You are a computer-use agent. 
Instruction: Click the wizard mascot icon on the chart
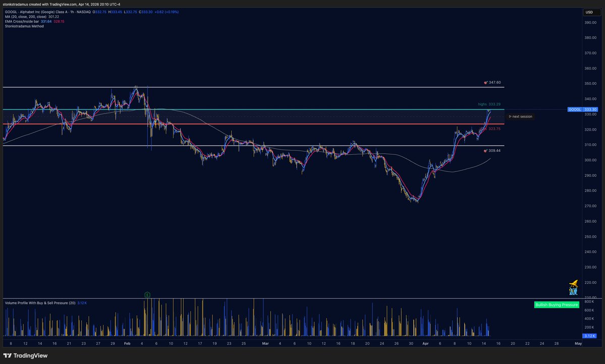[574, 288]
